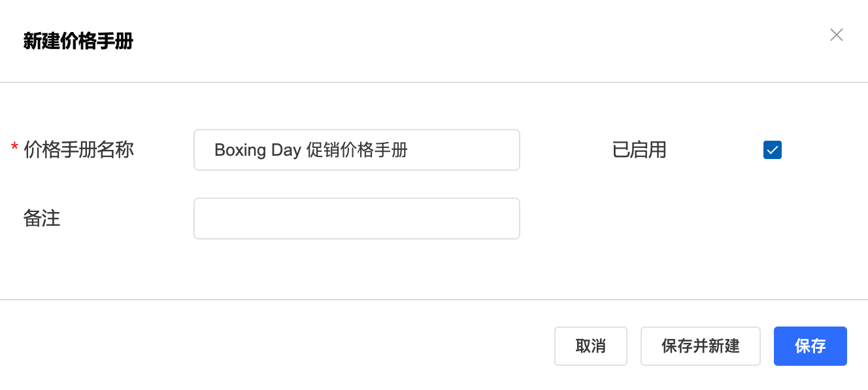Save the price book with 保存
The height and width of the screenshot is (390, 868).
(810, 346)
